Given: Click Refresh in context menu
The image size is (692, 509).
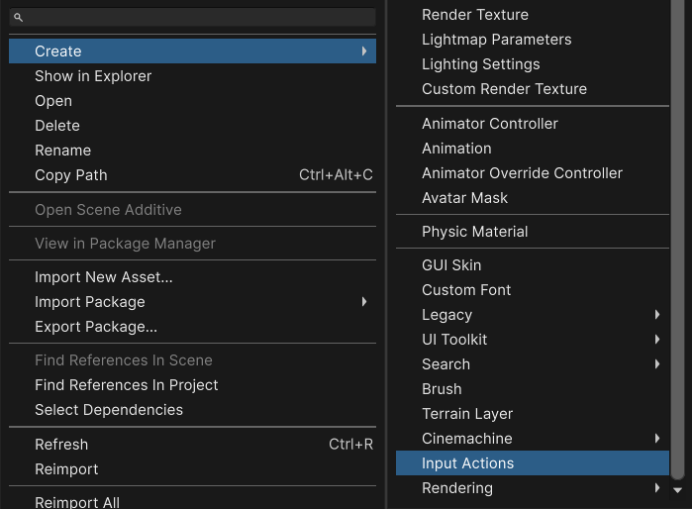Looking at the screenshot, I should [x=61, y=445].
